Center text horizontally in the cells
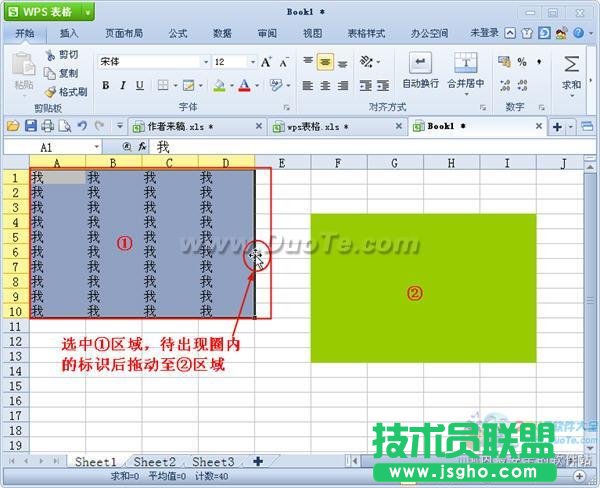The height and width of the screenshot is (488, 600). pyautogui.click(x=325, y=86)
